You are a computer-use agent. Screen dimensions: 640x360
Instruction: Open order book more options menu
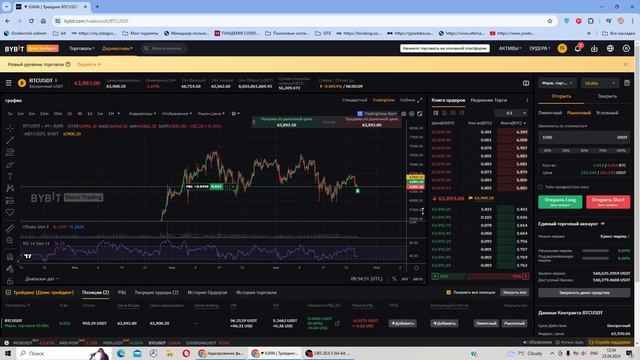pyautogui.click(x=527, y=100)
